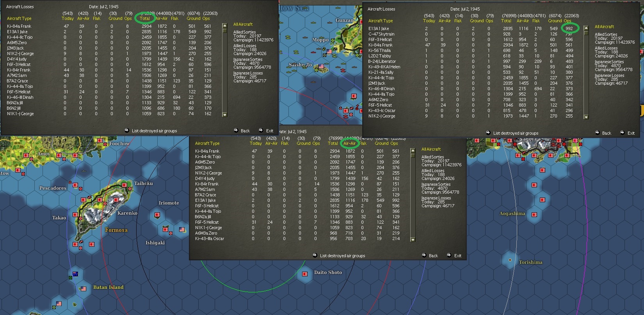Select the US flag base at Batan Island

pyautogui.click(x=83, y=289)
